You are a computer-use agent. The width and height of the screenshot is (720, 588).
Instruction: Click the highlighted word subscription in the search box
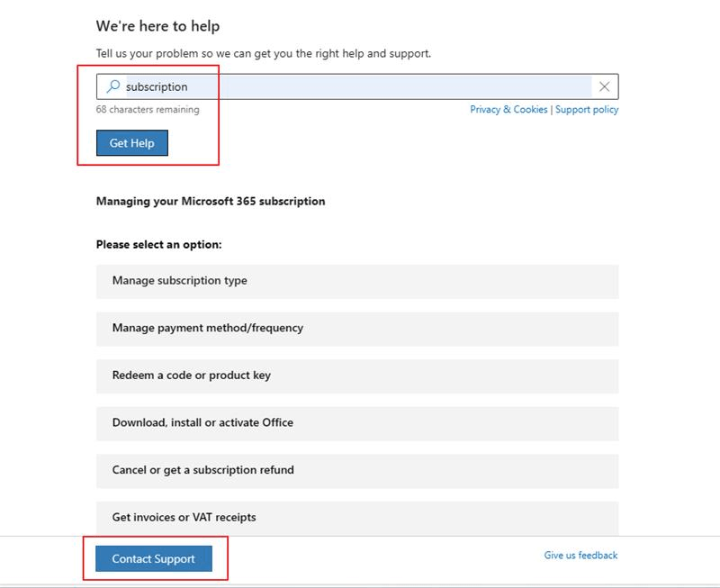coord(157,86)
